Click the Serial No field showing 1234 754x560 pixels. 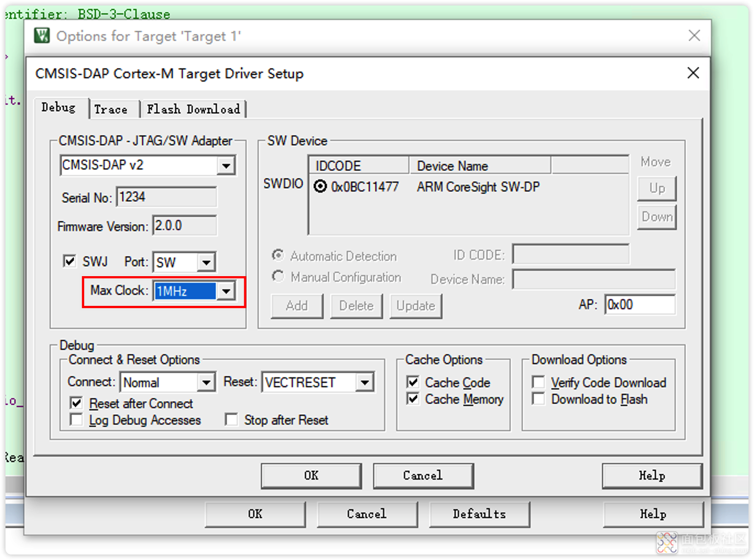167,197
